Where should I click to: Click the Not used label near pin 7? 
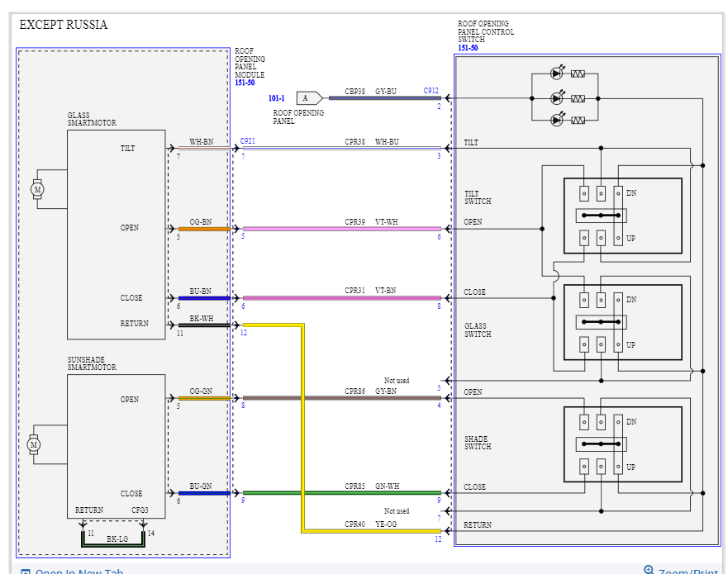(x=397, y=511)
